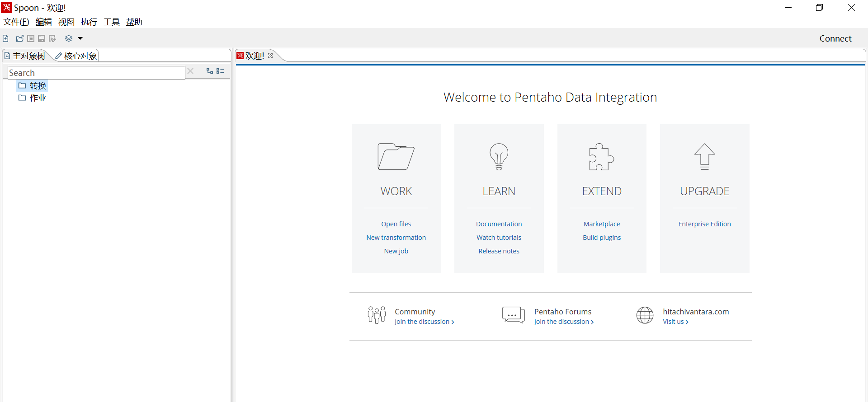Open the 文件(F) menu
Viewport: 868px width, 402px height.
(x=16, y=22)
